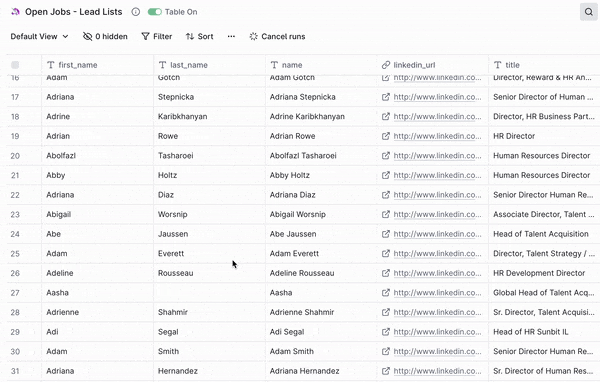Open the three-dot more options menu
This screenshot has width=600, height=382.
(x=231, y=36)
